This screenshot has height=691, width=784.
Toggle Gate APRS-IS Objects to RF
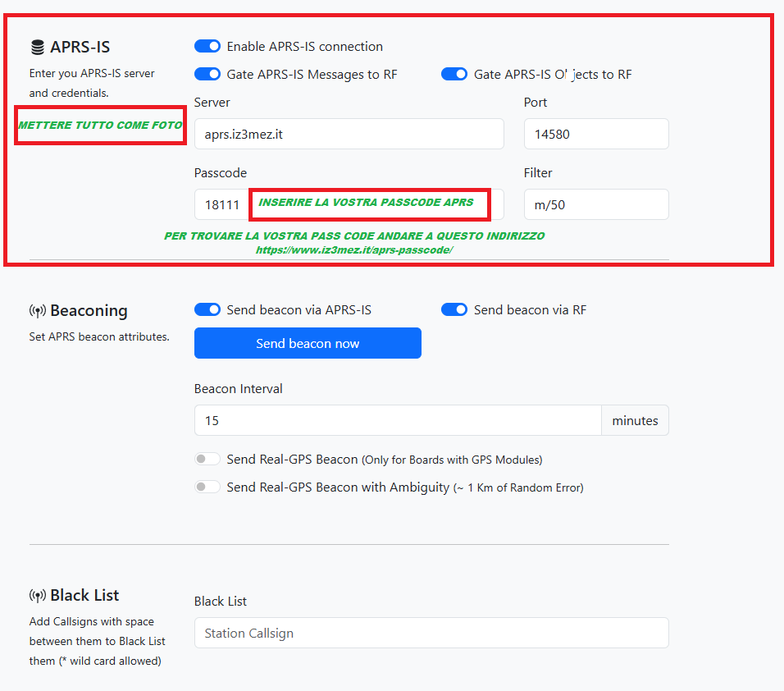point(454,75)
